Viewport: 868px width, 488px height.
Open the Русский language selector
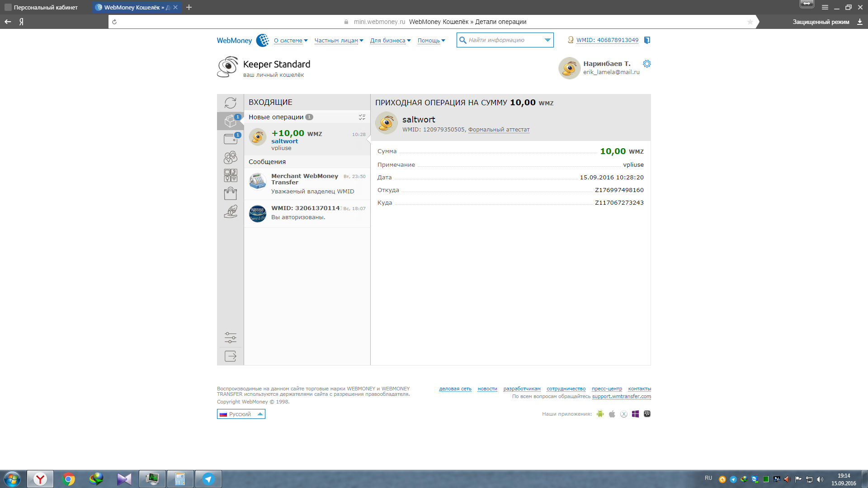coord(241,414)
